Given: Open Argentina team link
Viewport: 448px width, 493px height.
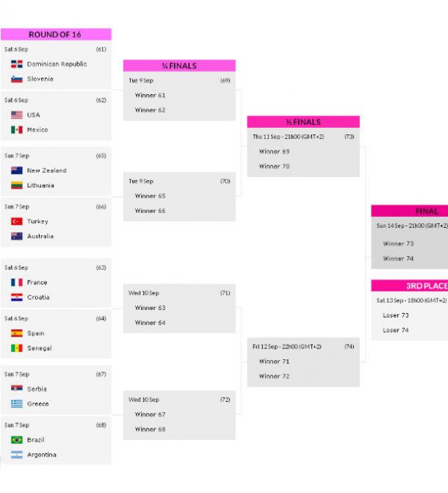Looking at the screenshot, I should pyautogui.click(x=42, y=455).
